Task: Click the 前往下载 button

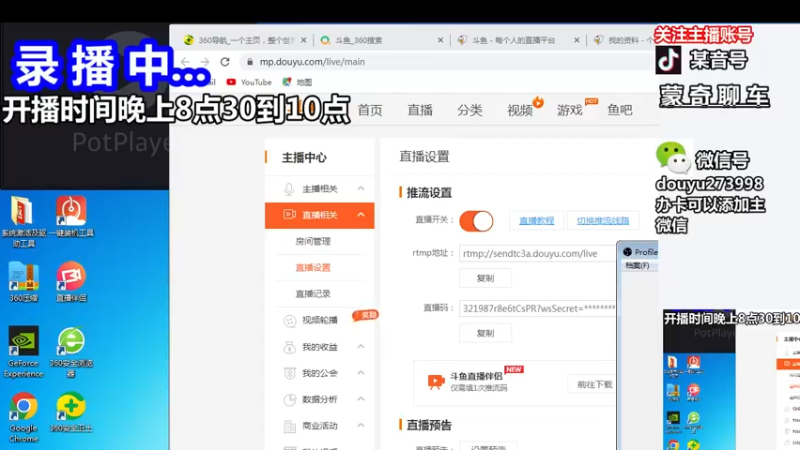Action: 592,384
